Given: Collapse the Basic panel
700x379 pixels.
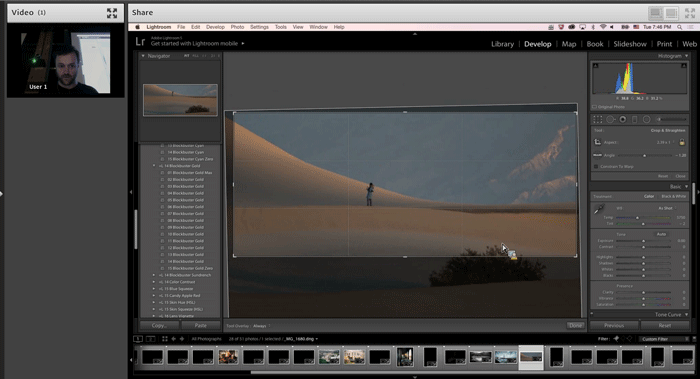Looking at the screenshot, I should click(x=686, y=186).
